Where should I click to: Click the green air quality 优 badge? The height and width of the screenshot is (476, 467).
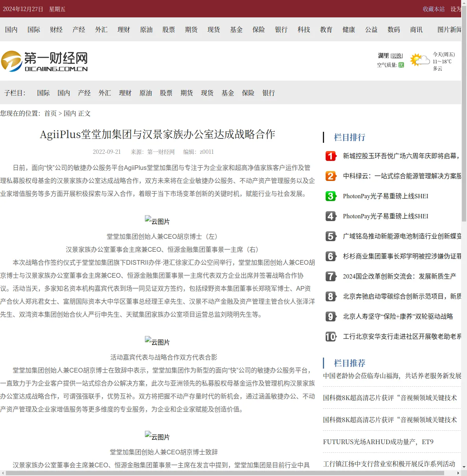pos(401,65)
